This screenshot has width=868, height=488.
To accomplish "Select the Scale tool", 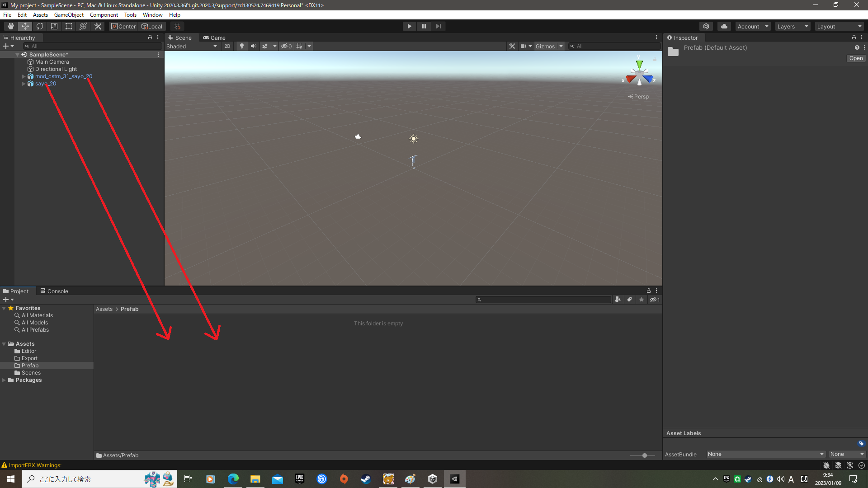I will tap(54, 26).
